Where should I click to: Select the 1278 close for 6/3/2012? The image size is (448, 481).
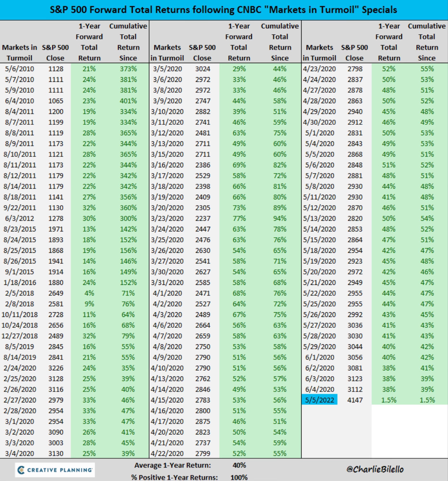click(56, 219)
